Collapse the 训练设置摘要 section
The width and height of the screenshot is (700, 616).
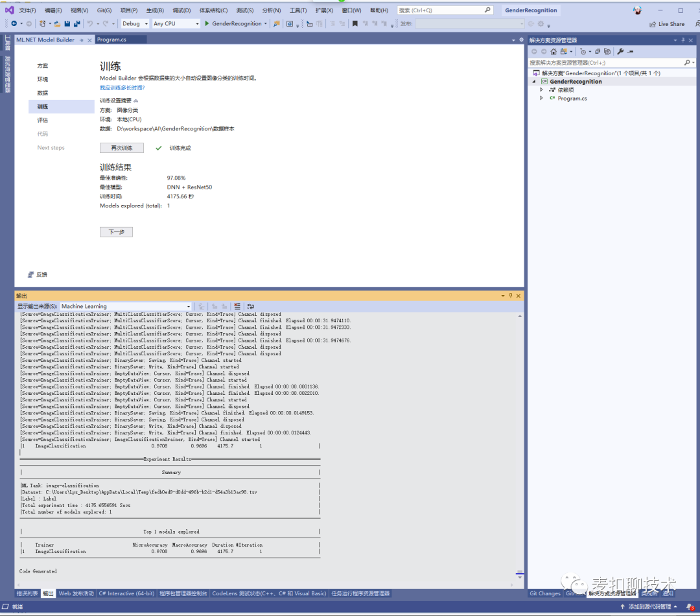[135, 101]
